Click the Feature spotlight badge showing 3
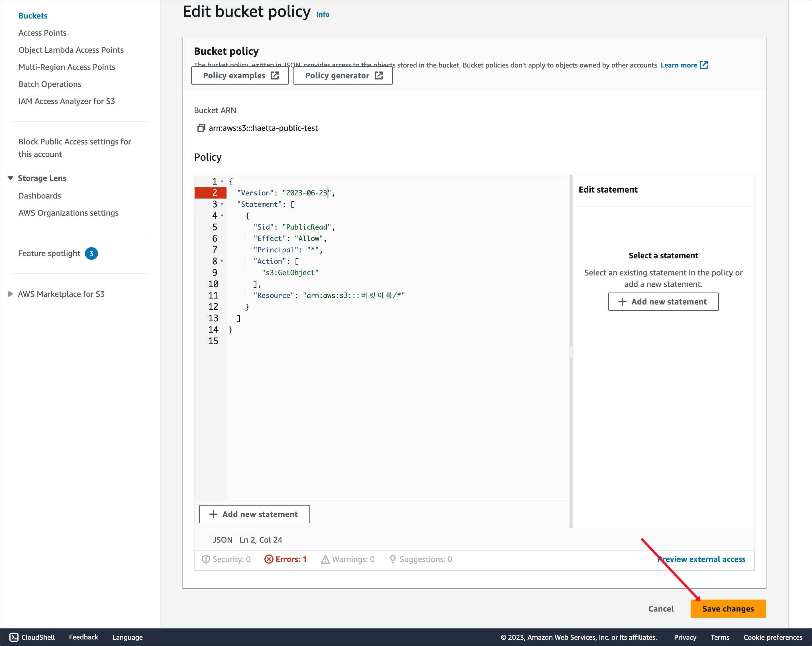812x646 pixels. [91, 253]
